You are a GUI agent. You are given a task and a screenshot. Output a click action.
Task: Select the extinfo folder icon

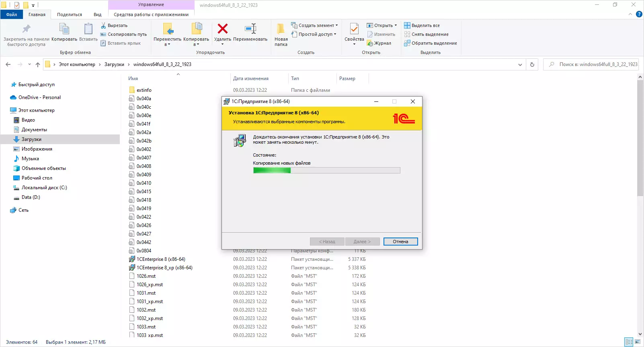(x=132, y=90)
